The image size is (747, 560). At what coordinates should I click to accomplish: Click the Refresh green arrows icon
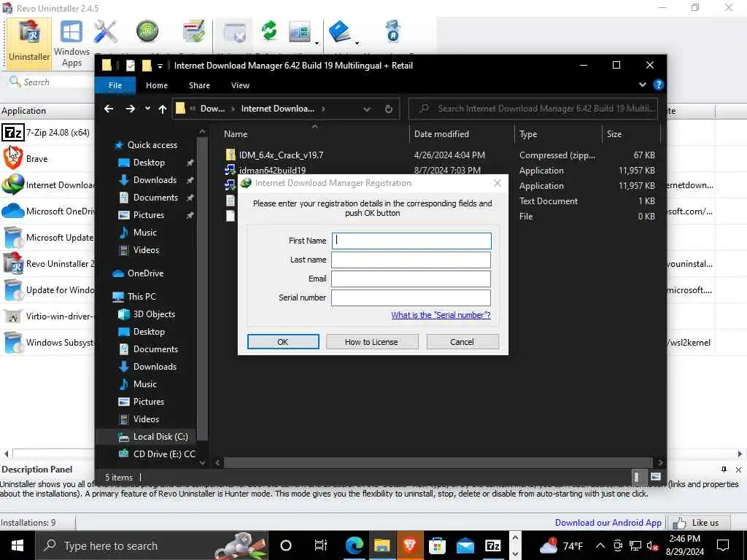point(268,31)
